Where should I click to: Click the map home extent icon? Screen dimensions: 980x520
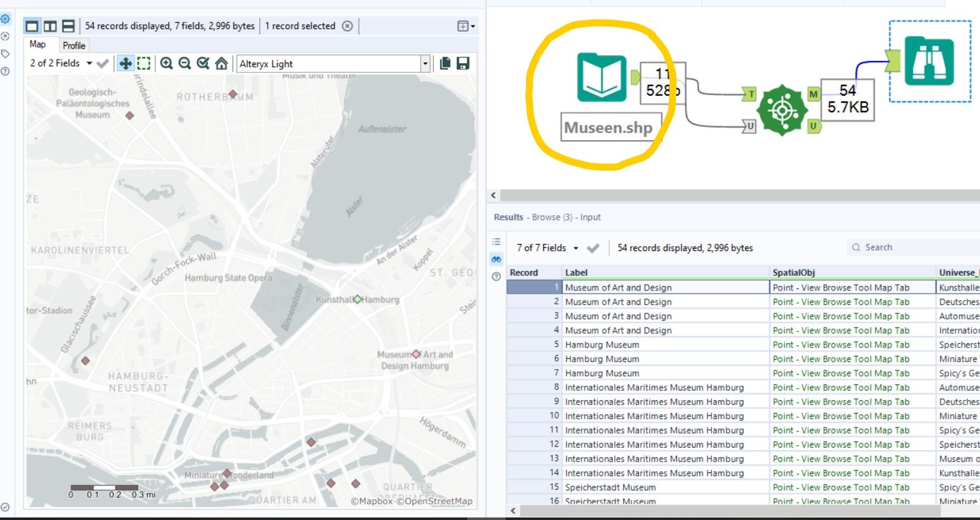click(221, 63)
